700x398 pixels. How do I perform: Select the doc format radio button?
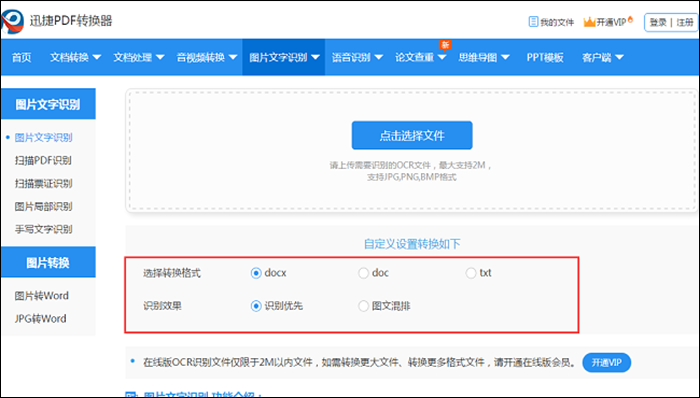[363, 273]
